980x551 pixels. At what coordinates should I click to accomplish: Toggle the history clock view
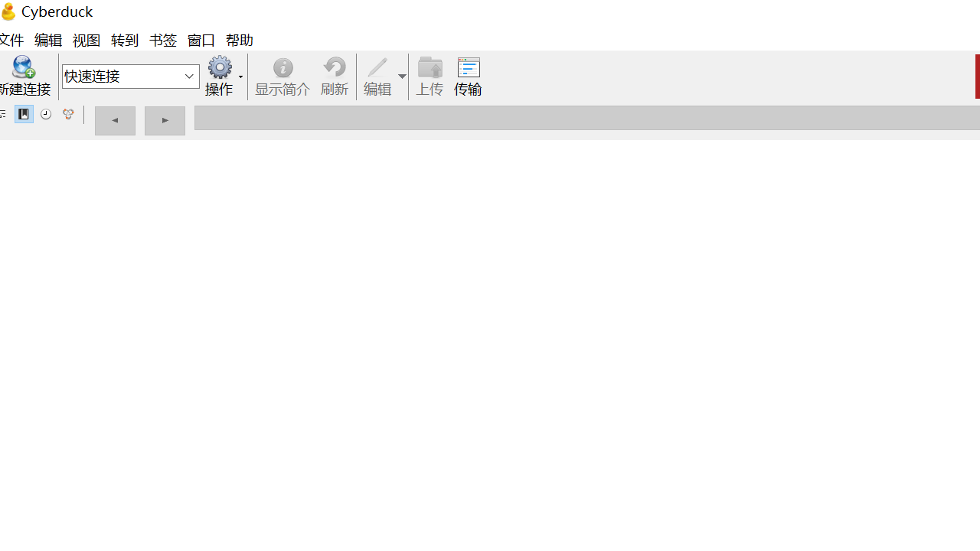point(46,114)
